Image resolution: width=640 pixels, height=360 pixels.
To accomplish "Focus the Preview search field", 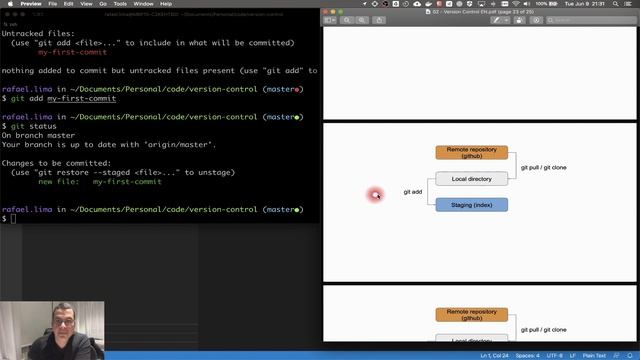I will point(591,20).
